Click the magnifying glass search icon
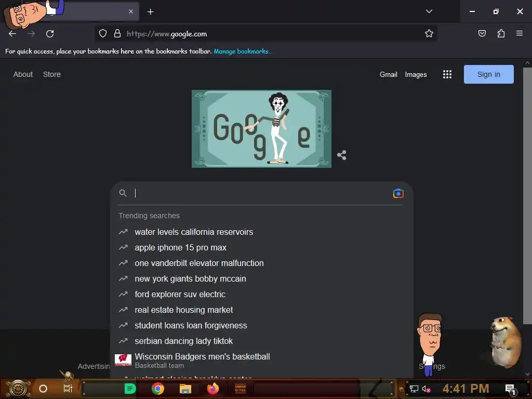The width and height of the screenshot is (532, 399). tap(123, 193)
